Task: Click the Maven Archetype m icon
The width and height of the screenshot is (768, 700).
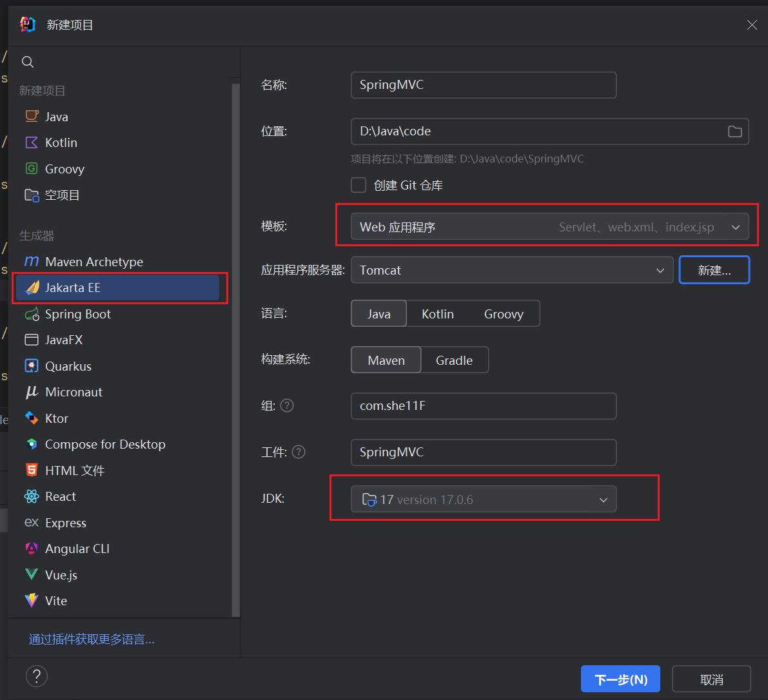Action: 32,262
